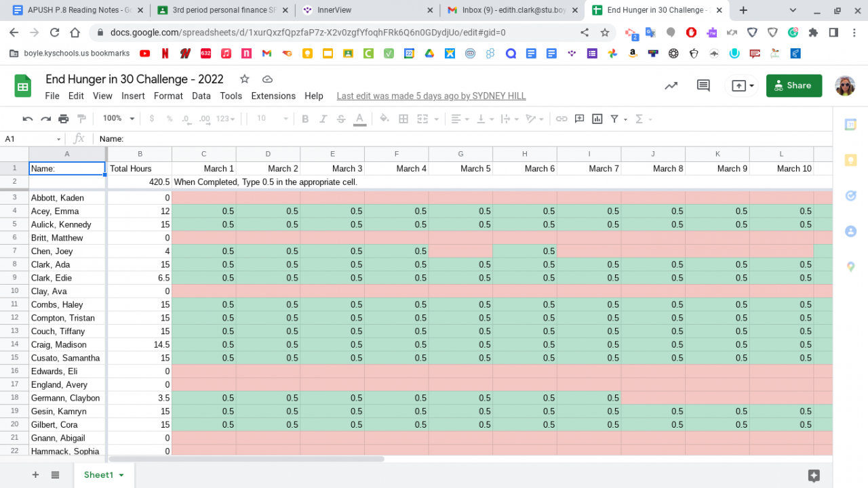Open comment history speech bubble icon

click(x=703, y=85)
